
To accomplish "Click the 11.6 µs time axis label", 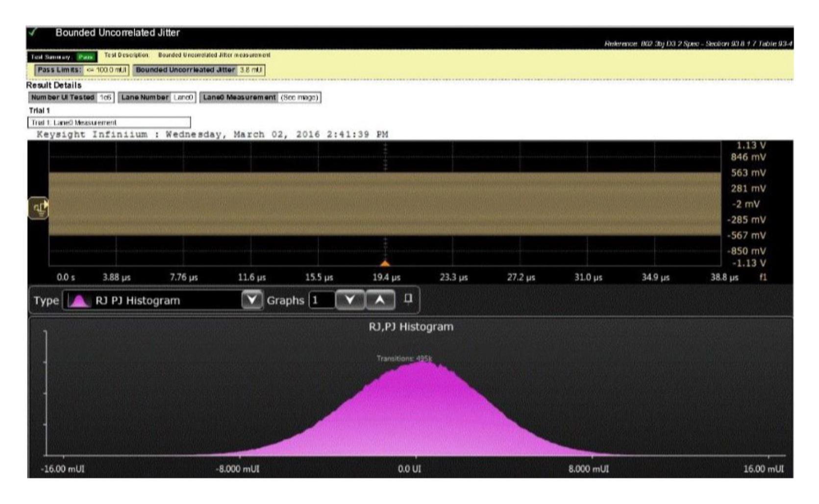I will (x=251, y=277).
